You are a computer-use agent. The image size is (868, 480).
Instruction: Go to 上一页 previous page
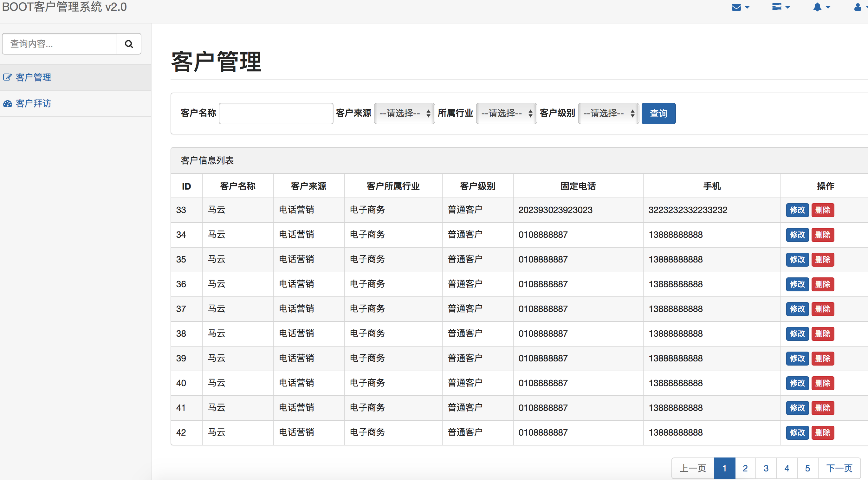[x=693, y=468]
